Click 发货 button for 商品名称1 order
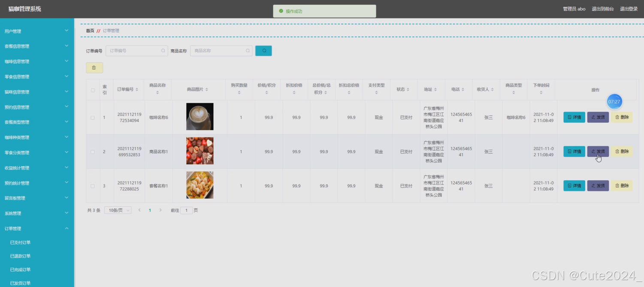This screenshot has height=287, width=644. [x=598, y=151]
